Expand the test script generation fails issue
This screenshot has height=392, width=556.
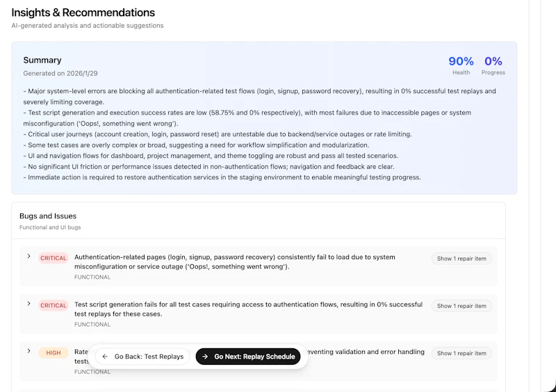[x=28, y=304]
